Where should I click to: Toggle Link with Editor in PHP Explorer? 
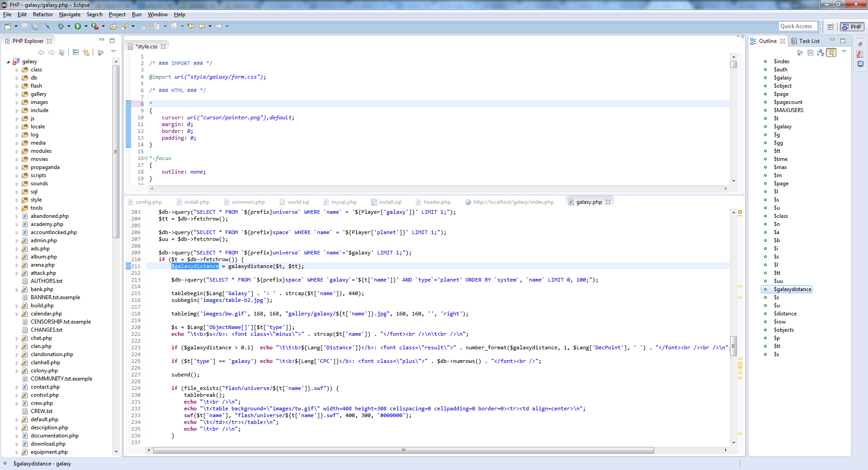click(86, 52)
